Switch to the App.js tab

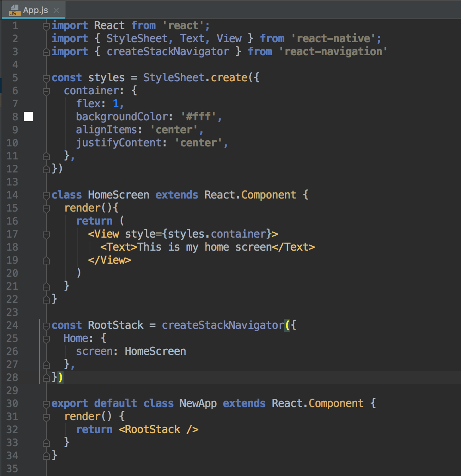(x=34, y=10)
